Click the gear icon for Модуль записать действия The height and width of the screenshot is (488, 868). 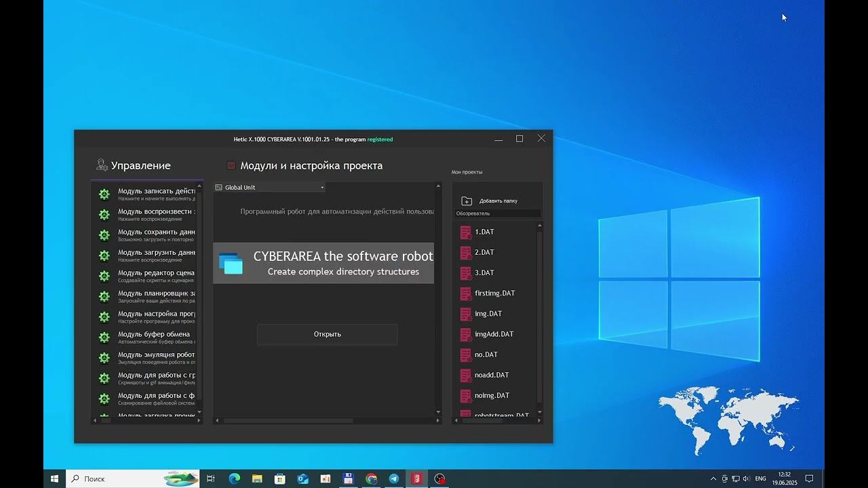[104, 195]
